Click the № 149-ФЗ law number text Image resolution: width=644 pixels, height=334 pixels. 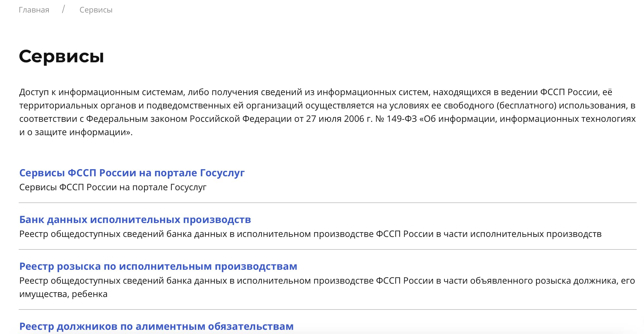click(x=396, y=119)
